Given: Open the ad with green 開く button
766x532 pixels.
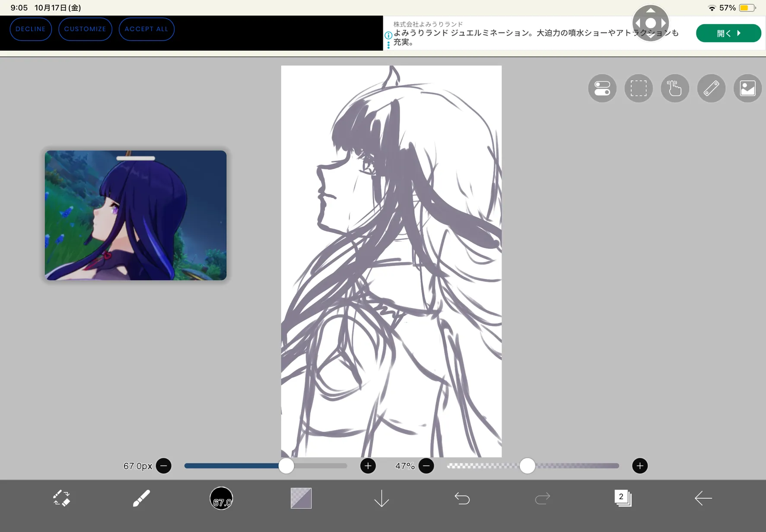Looking at the screenshot, I should pyautogui.click(x=728, y=33).
